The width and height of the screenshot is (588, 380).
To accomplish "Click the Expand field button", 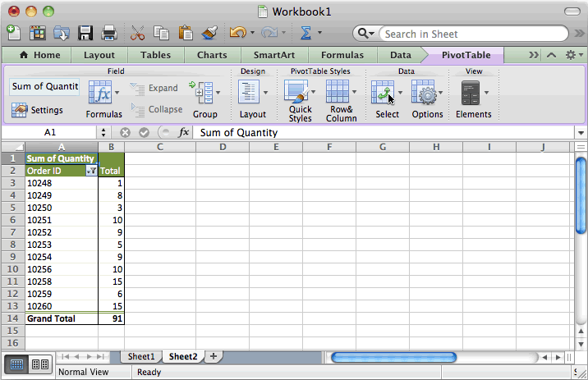I will (154, 88).
